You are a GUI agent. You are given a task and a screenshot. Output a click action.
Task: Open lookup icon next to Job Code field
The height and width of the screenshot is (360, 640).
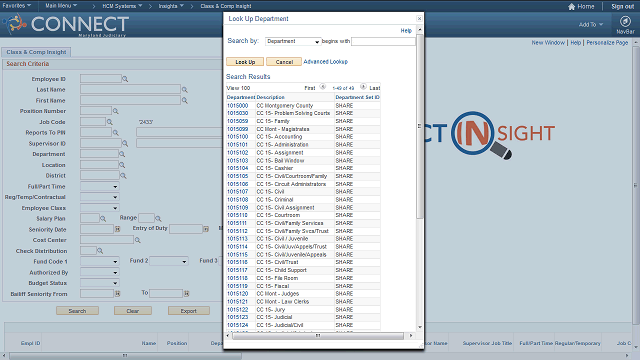pos(110,122)
